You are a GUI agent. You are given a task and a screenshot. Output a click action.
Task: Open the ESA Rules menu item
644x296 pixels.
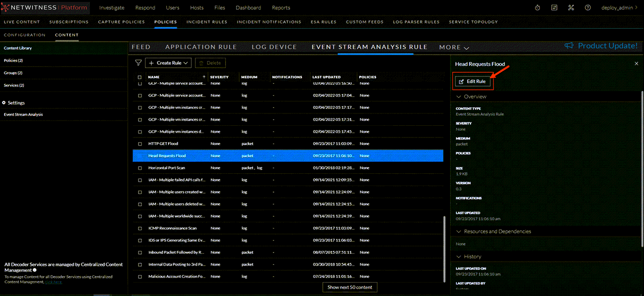pyautogui.click(x=323, y=22)
